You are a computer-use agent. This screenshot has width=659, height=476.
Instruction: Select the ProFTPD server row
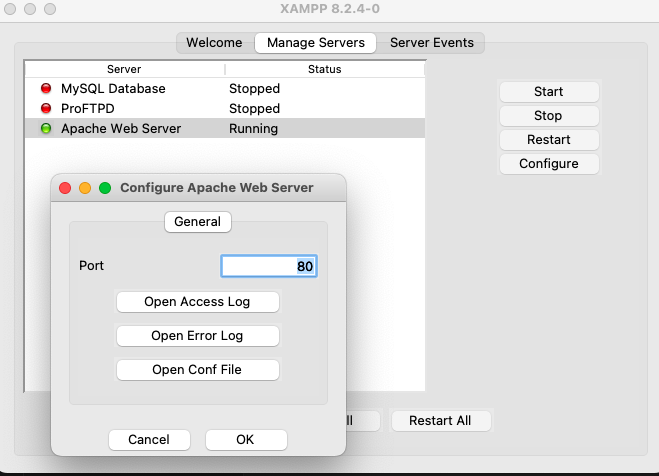coord(225,108)
